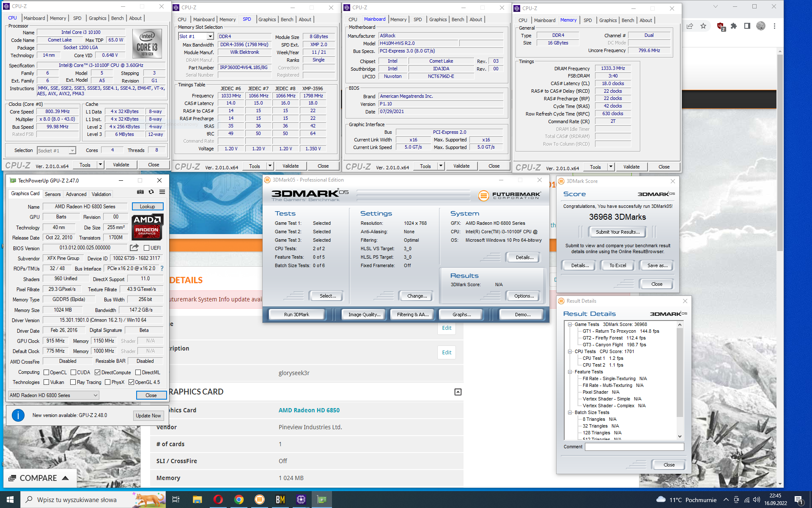The width and height of the screenshot is (812, 508).
Task: Click the Result Details tree scrollbar
Action: tap(680, 373)
